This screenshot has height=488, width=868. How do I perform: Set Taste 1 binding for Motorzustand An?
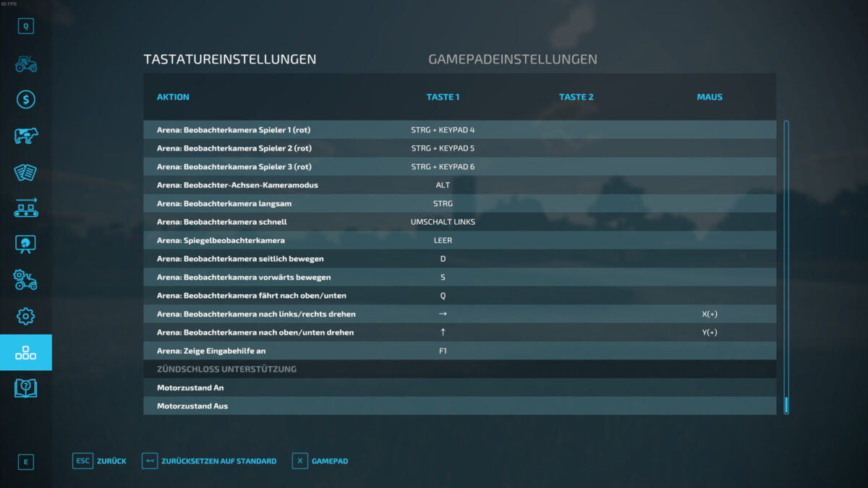[x=443, y=388]
